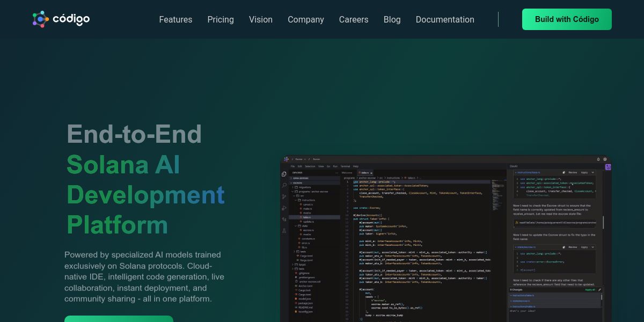
Task: Open the Careers link
Action: (x=354, y=19)
